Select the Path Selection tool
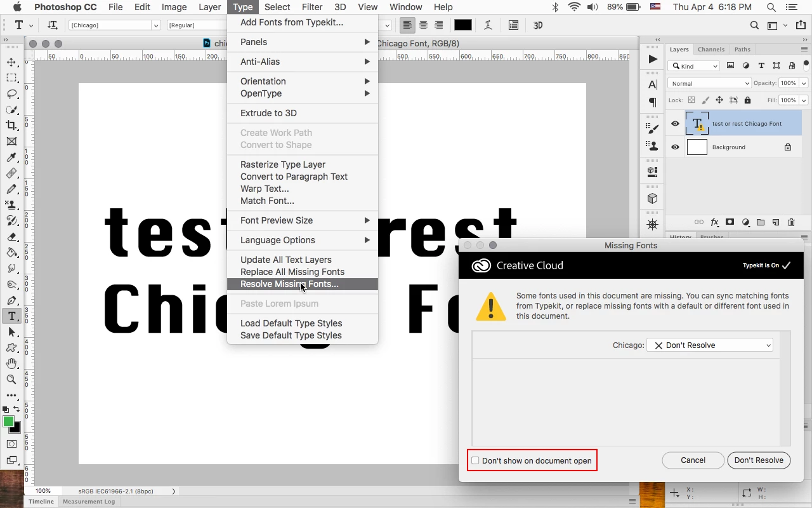Screen dimensions: 812x508 click(x=11, y=332)
